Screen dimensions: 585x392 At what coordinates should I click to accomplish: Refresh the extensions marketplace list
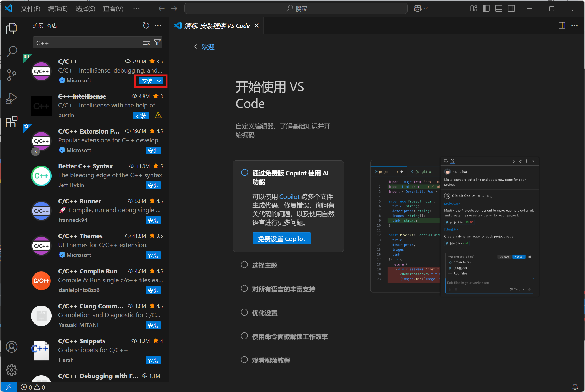[x=146, y=25]
